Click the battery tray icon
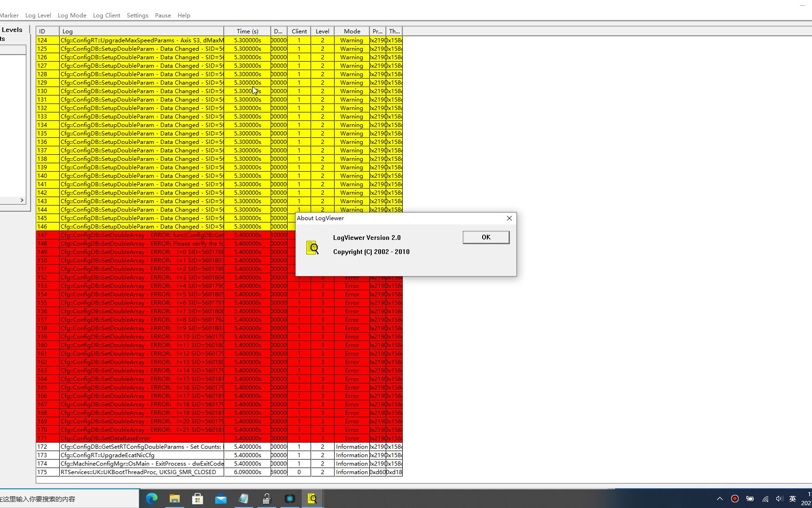Viewport: 812px width, 508px height. [750, 499]
